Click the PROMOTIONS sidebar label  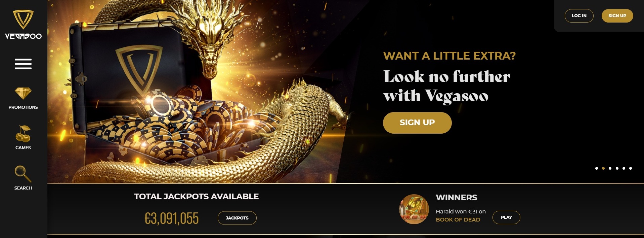[x=23, y=107]
